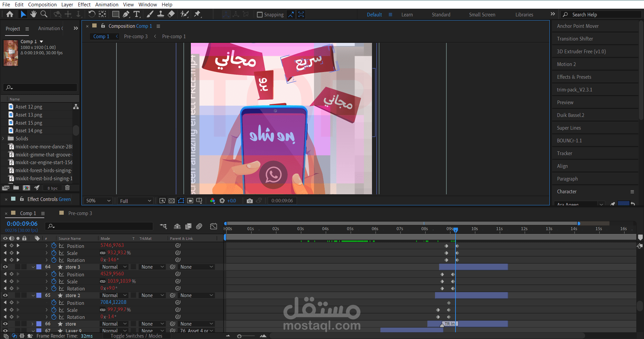Toggle mask and shape path visibility
The image size is (644, 339).
click(x=181, y=201)
